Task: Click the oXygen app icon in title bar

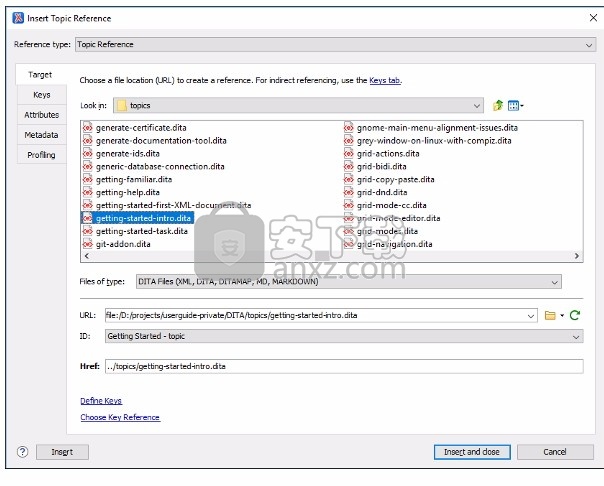Action: click(18, 18)
